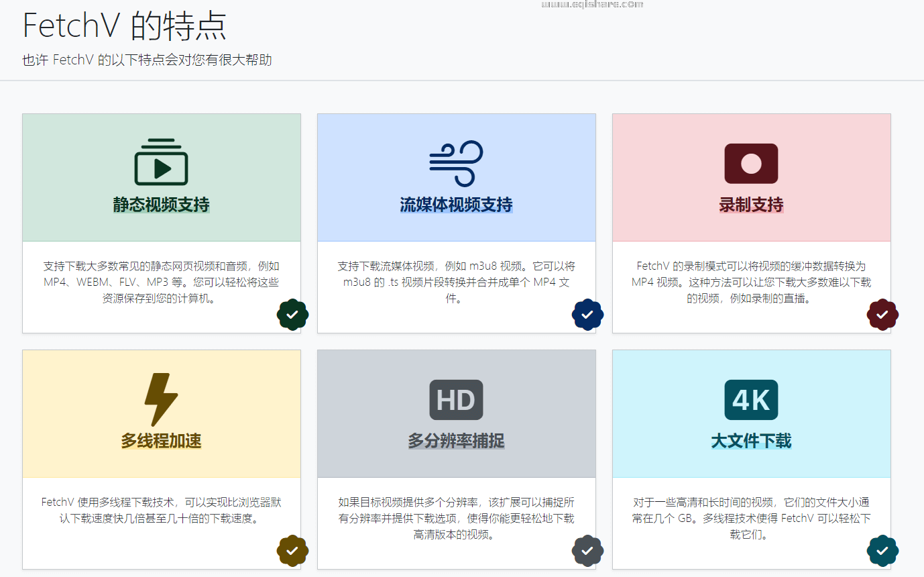The image size is (924, 577).
Task: Click the teal checkmark on the 大文件下载 card
Action: (882, 551)
